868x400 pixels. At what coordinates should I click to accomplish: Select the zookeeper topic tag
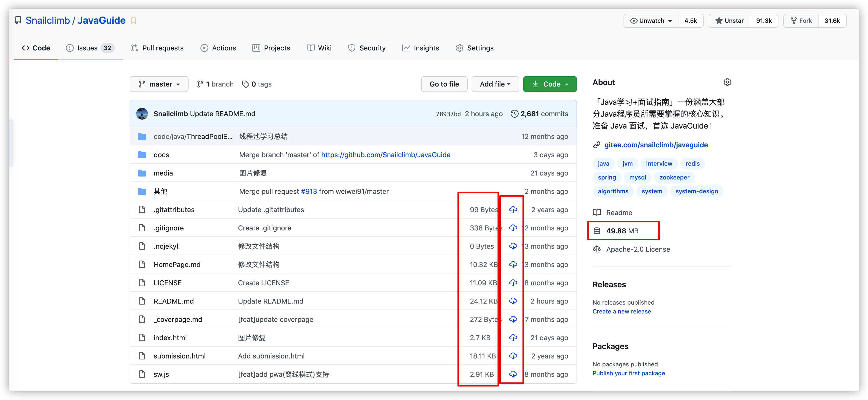[674, 178]
